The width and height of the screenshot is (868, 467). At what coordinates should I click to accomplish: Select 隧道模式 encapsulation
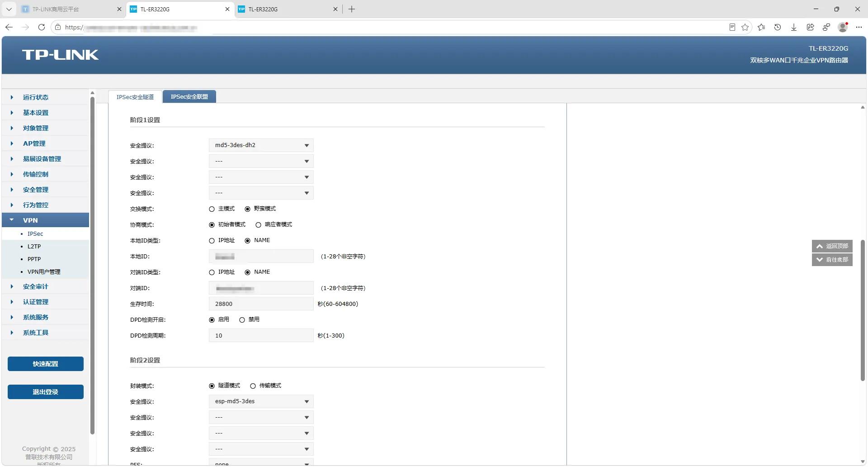212,386
